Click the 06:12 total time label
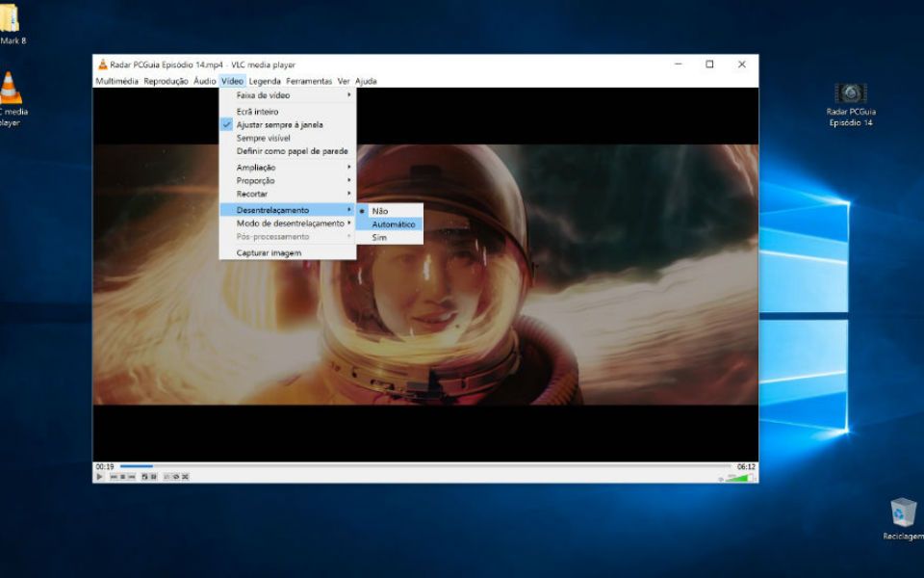Image resolution: width=924 pixels, height=578 pixels. click(746, 466)
